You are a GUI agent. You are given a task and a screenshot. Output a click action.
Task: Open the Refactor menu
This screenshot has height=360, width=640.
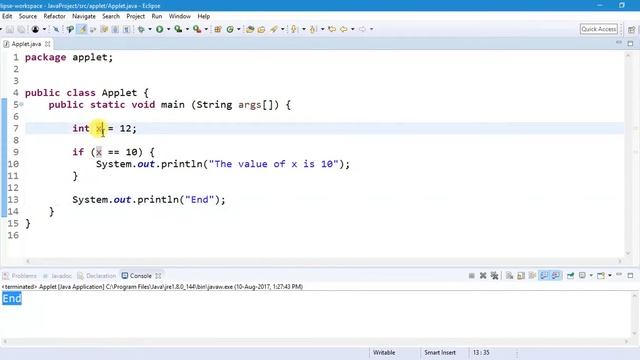55,16
